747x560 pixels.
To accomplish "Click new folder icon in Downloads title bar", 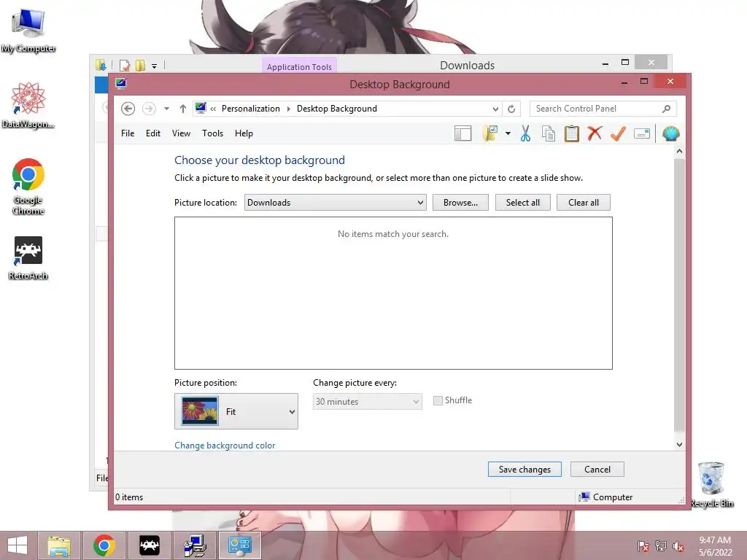I will click(140, 65).
